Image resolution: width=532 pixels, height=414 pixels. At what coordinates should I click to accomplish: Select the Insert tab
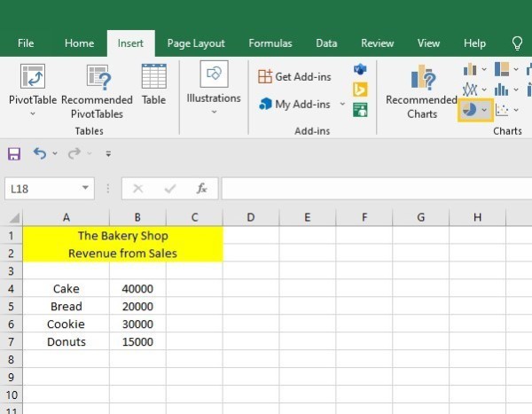point(130,43)
